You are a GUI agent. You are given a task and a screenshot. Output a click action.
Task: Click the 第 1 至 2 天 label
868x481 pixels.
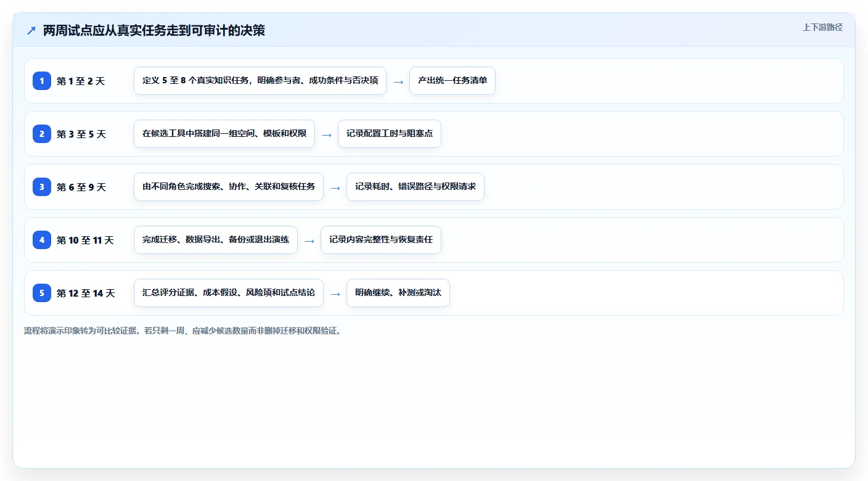81,81
